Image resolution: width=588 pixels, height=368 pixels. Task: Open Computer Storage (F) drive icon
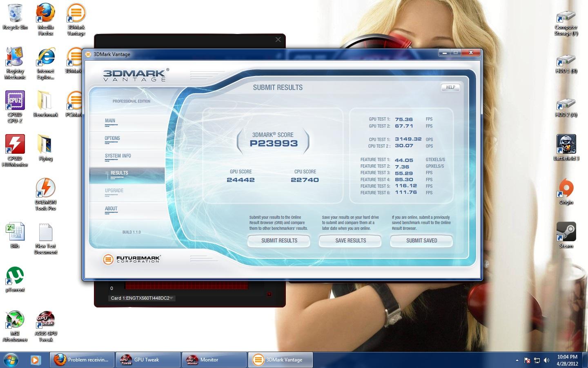pos(566,22)
